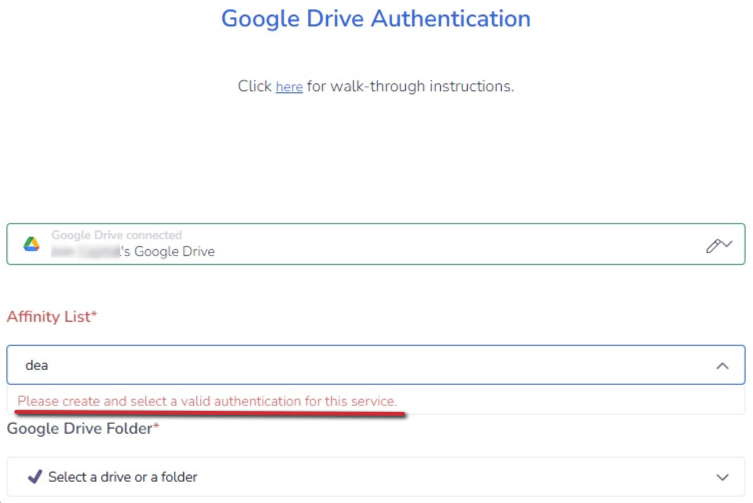Click the 'Google Drive Authentication' heading
Viewport: 753px width, 503px height.
coord(376,19)
